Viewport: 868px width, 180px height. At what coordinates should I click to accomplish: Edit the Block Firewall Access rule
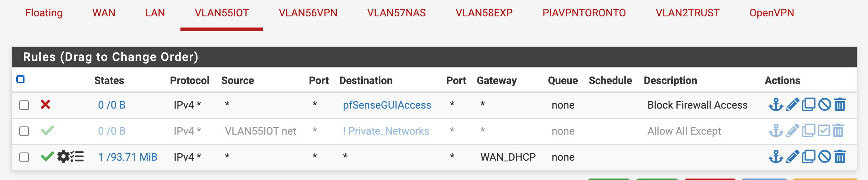point(792,105)
